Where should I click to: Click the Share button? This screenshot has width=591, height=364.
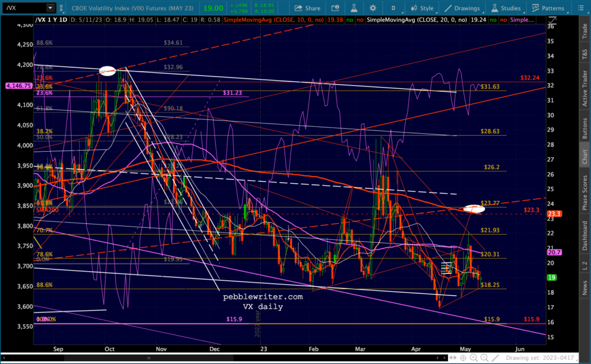[307, 8]
